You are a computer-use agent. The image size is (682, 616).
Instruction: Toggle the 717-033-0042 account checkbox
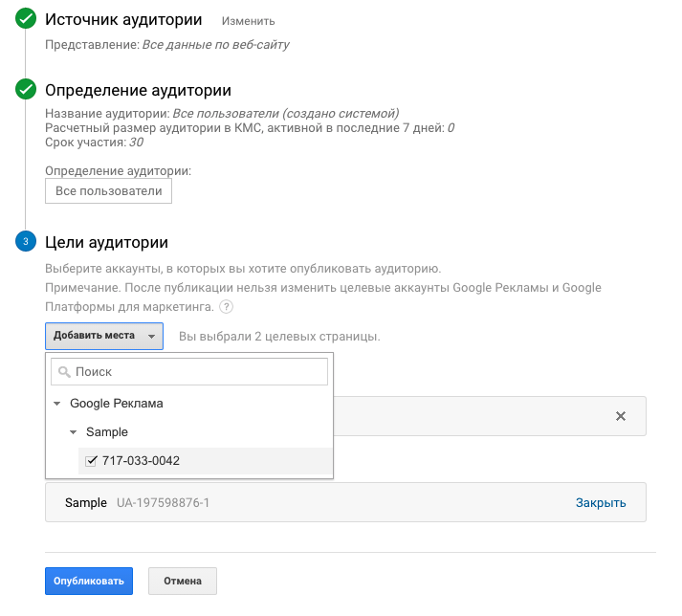[x=92, y=461]
